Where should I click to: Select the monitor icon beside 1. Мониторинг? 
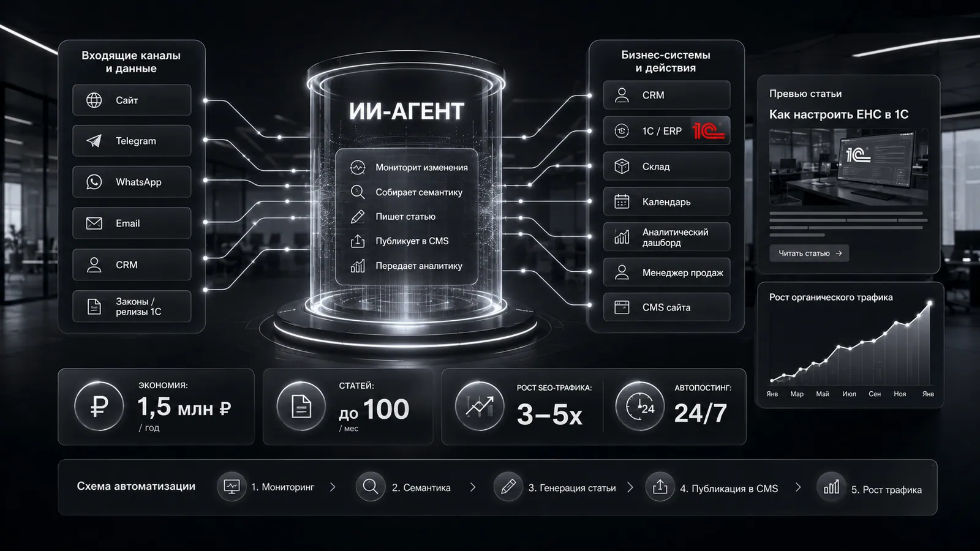(x=232, y=487)
